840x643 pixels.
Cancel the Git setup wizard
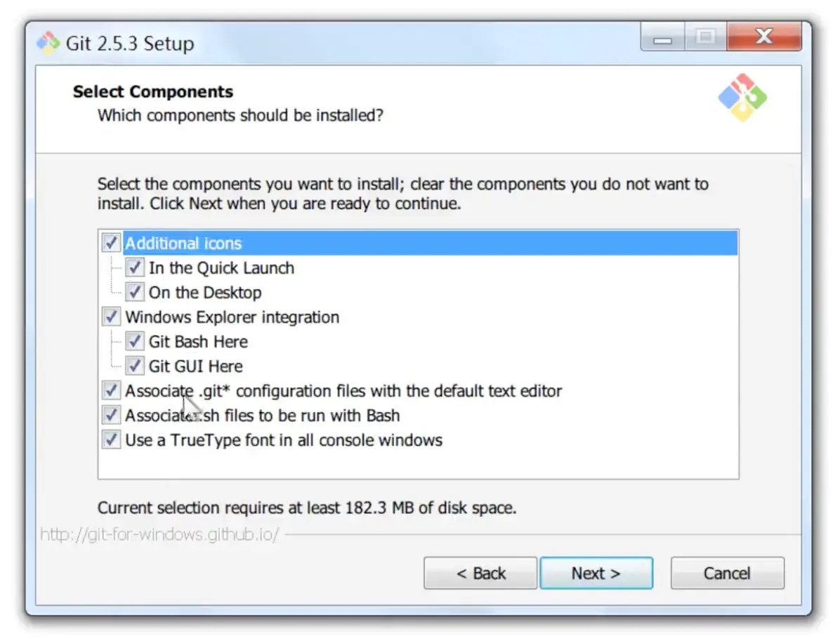(x=727, y=574)
